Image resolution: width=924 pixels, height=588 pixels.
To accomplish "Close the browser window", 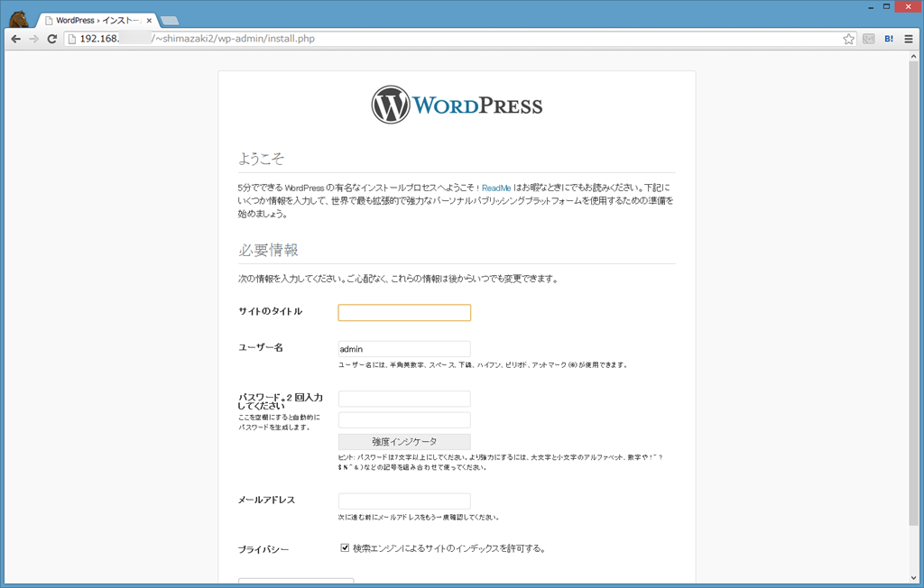I will tap(908, 6).
